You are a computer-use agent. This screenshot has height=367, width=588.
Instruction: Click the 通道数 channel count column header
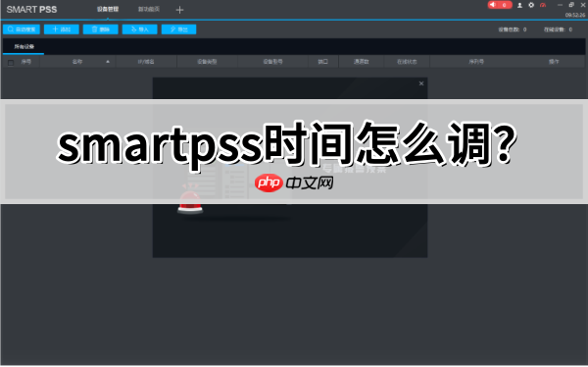pos(361,62)
